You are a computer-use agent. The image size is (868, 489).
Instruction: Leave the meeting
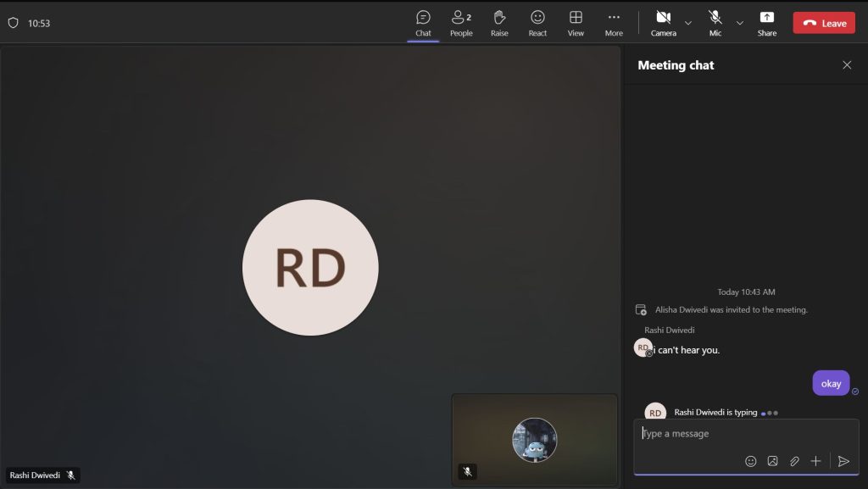(824, 23)
